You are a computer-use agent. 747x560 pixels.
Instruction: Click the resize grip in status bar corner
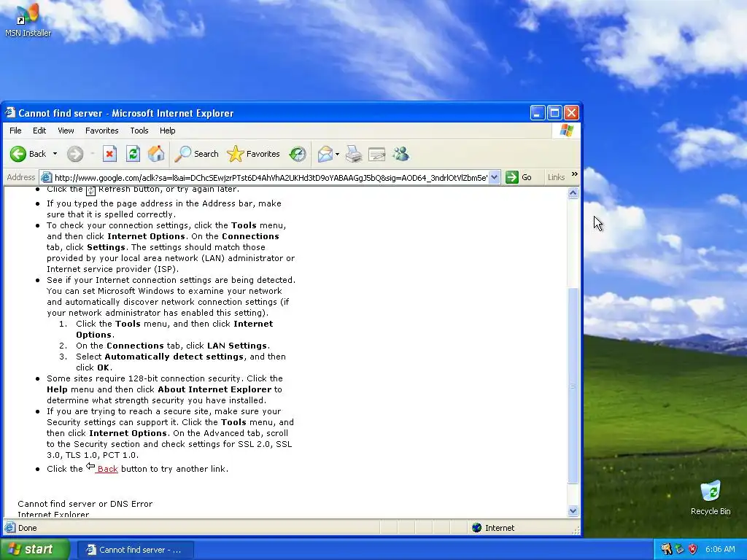click(x=576, y=529)
